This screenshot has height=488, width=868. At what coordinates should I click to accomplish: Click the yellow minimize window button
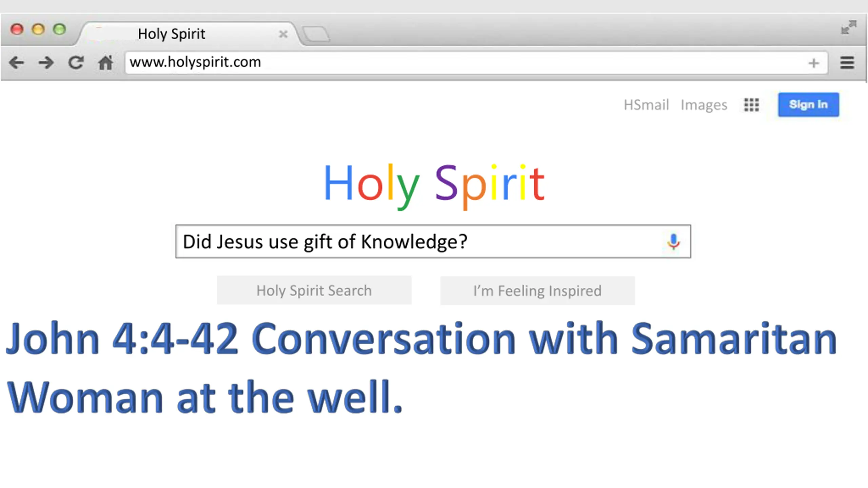coord(38,29)
